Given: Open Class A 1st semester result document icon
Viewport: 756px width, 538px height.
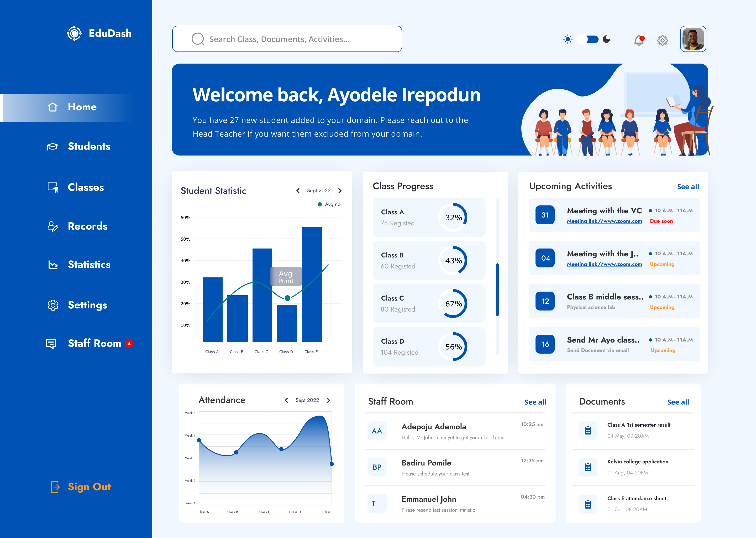Looking at the screenshot, I should click(x=588, y=430).
